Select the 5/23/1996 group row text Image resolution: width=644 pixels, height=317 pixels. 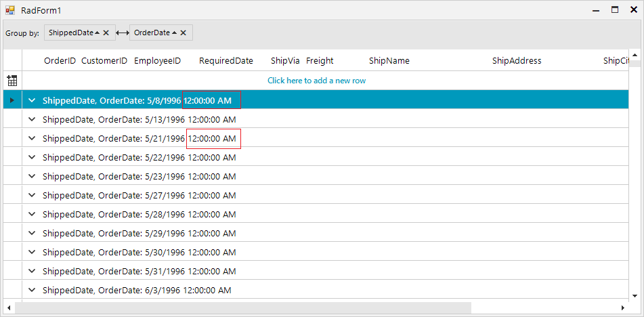pos(139,175)
